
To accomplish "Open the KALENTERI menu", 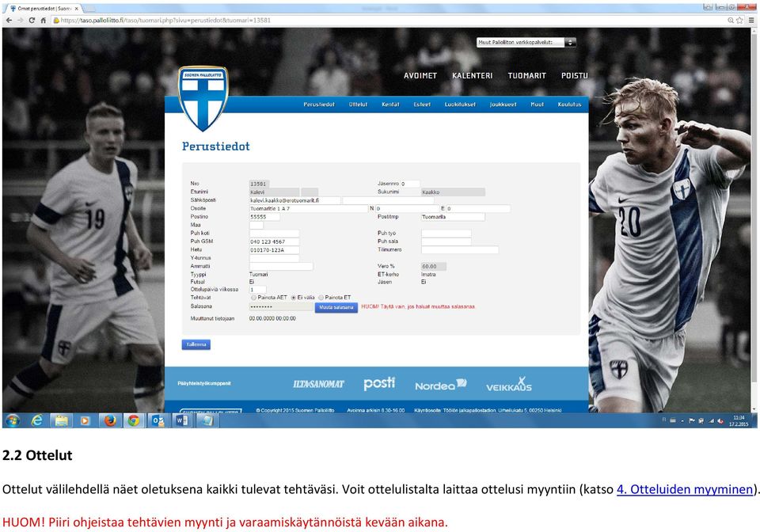I will 472,75.
